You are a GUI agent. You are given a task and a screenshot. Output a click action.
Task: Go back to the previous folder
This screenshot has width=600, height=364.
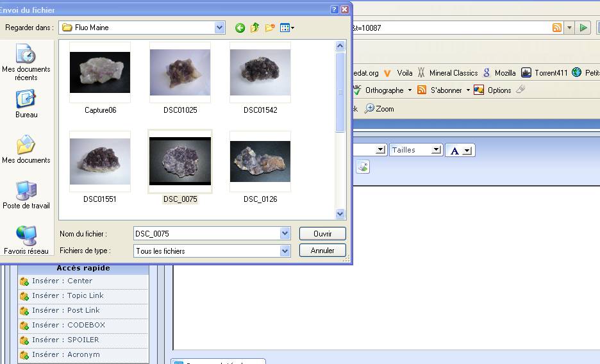pos(240,28)
